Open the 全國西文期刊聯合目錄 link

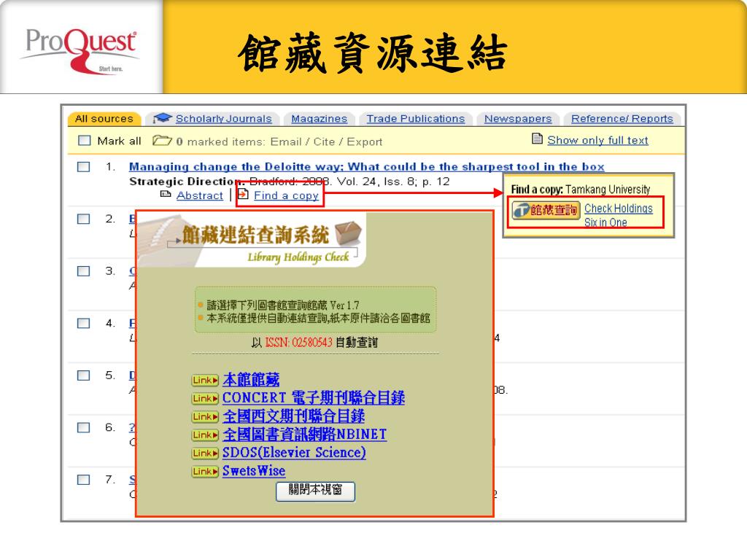point(293,416)
